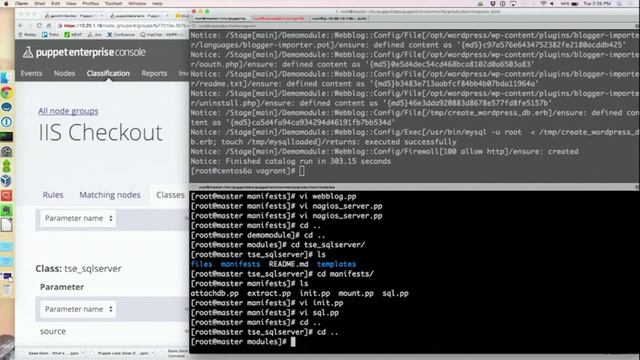Click 'manifests' directory in ls output
This screenshot has width=640, height=360.
[240, 264]
